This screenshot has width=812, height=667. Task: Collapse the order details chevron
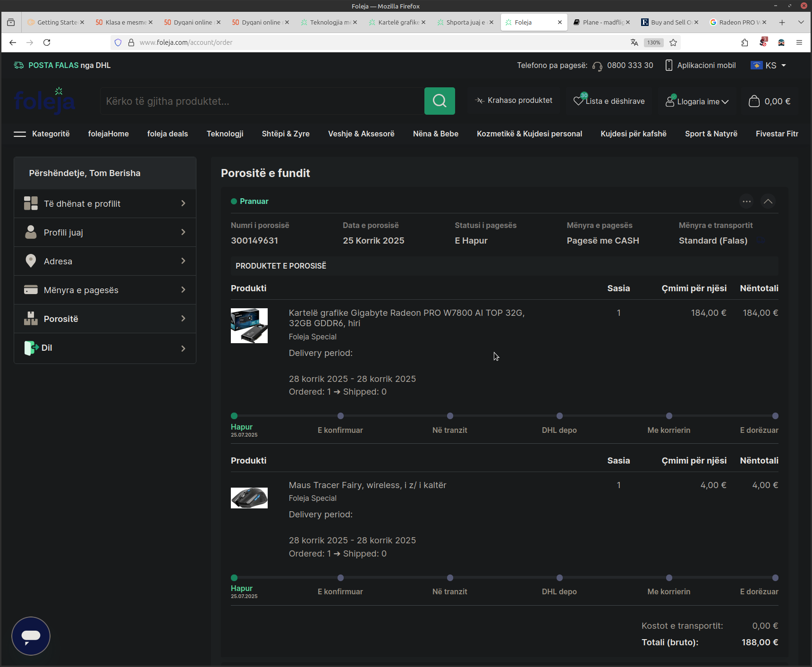pyautogui.click(x=768, y=202)
